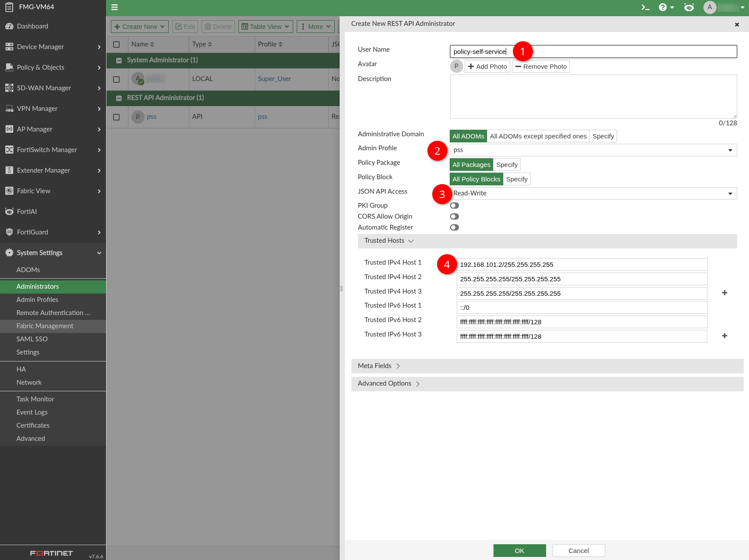Click the Trusted IPv4 Host 1 field
This screenshot has height=560, width=749.
(582, 265)
